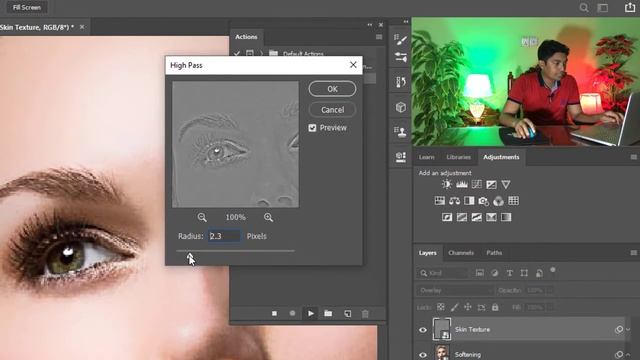This screenshot has height=360, width=640.
Task: Open the Layers panel menu
Action: tap(633, 253)
